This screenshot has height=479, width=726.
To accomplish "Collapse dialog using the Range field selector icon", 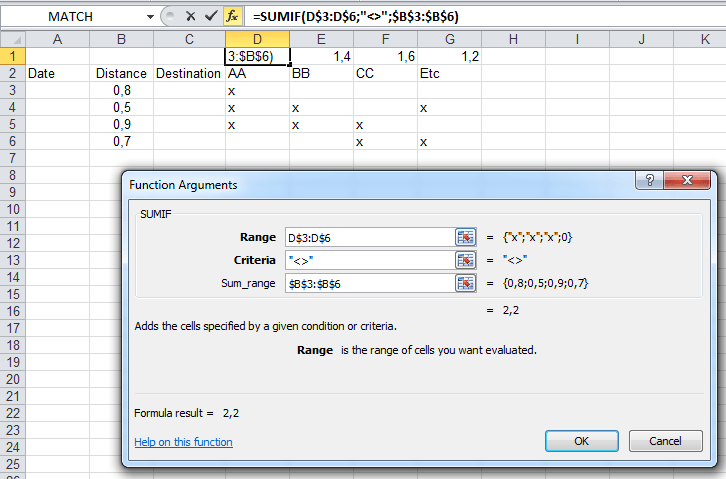I will tap(465, 237).
